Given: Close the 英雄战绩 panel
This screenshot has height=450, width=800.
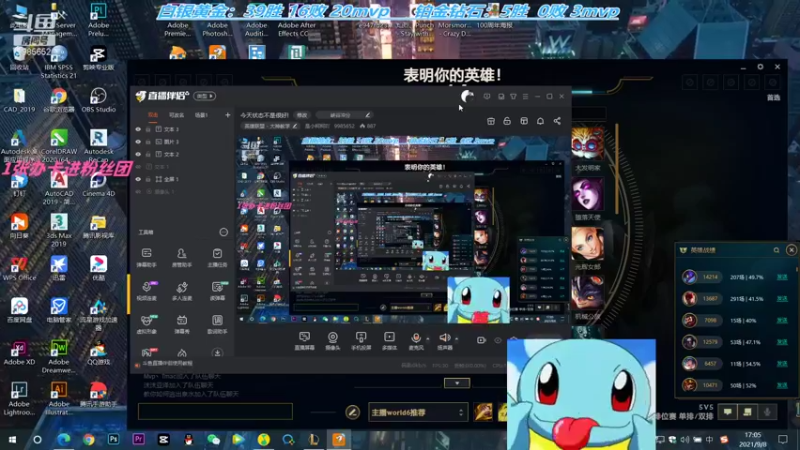Looking at the screenshot, I should click(791, 250).
